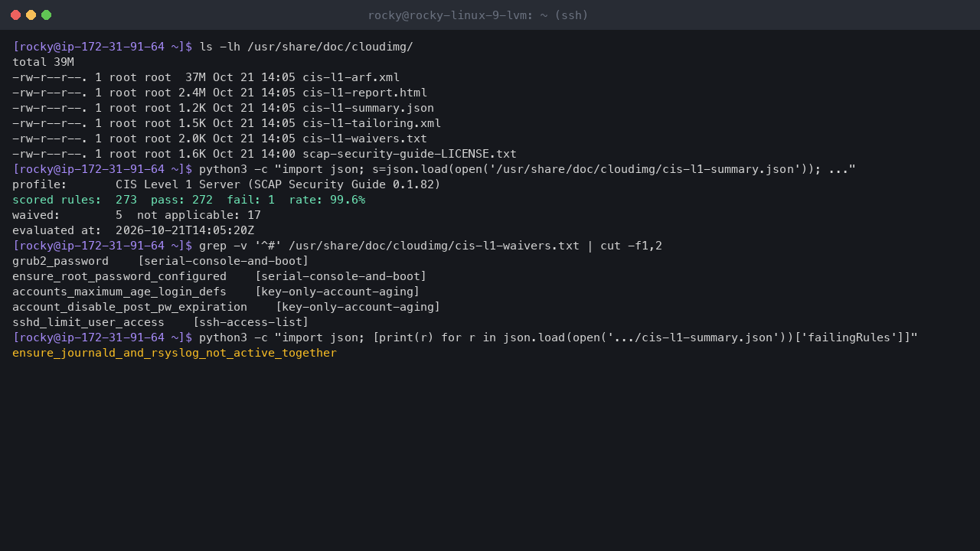Click the filename scap-security-guide-LICENSE.txt
The height and width of the screenshot is (551, 980).
click(x=410, y=154)
